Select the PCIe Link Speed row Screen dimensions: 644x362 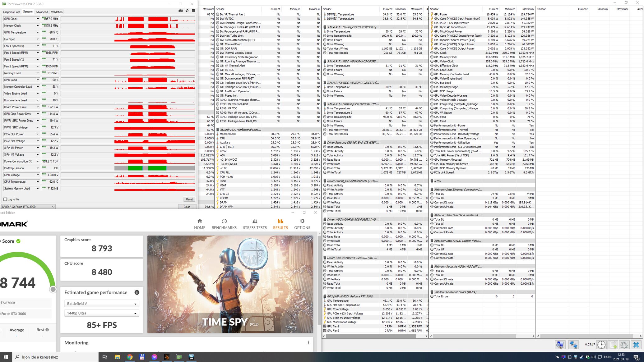click(x=482, y=172)
